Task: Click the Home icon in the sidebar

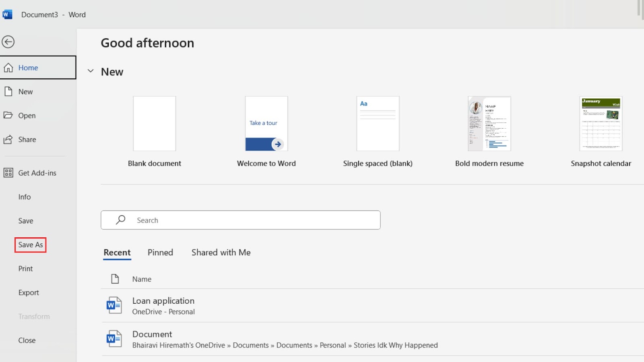Action: coord(8,68)
